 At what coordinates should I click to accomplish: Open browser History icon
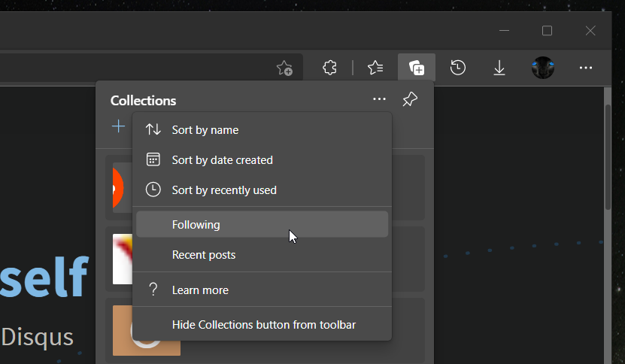click(458, 68)
